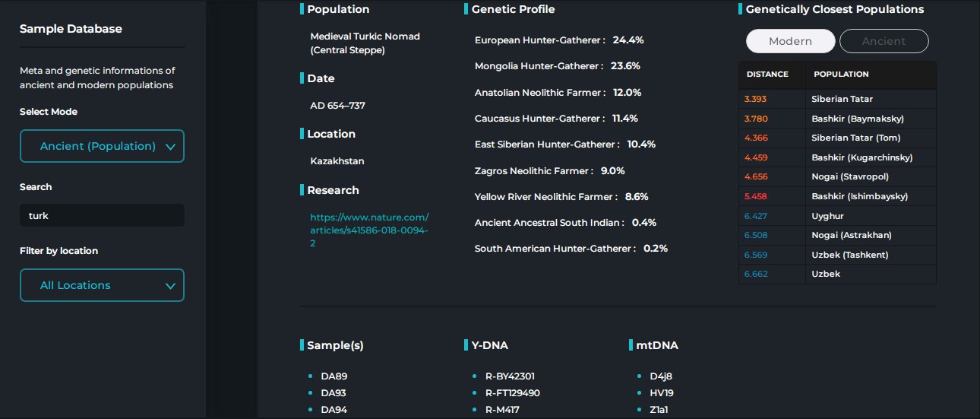The height and width of the screenshot is (419, 980).
Task: Expand the All Locations filter dropdown
Action: pos(102,285)
